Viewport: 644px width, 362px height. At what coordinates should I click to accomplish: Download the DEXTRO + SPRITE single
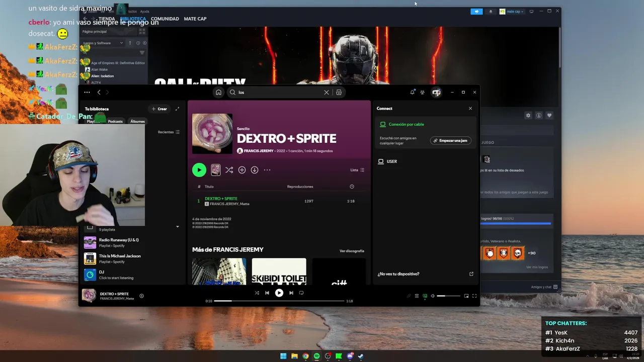[255, 170]
